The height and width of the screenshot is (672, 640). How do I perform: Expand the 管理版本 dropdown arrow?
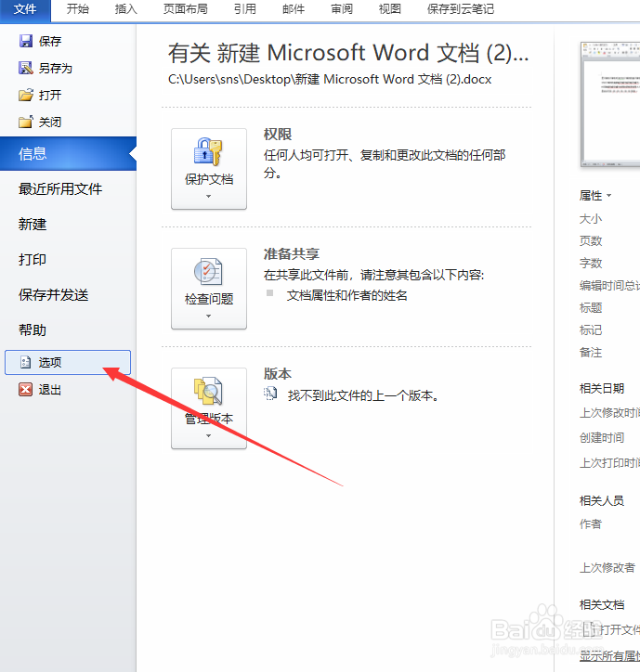click(208, 435)
